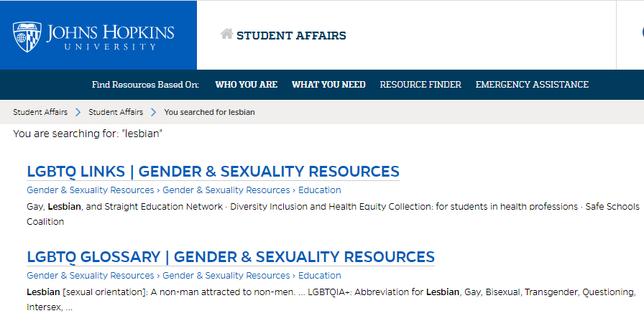Select the You searched for lesbian breadcrumb
This screenshot has width=644, height=326.
209,112
